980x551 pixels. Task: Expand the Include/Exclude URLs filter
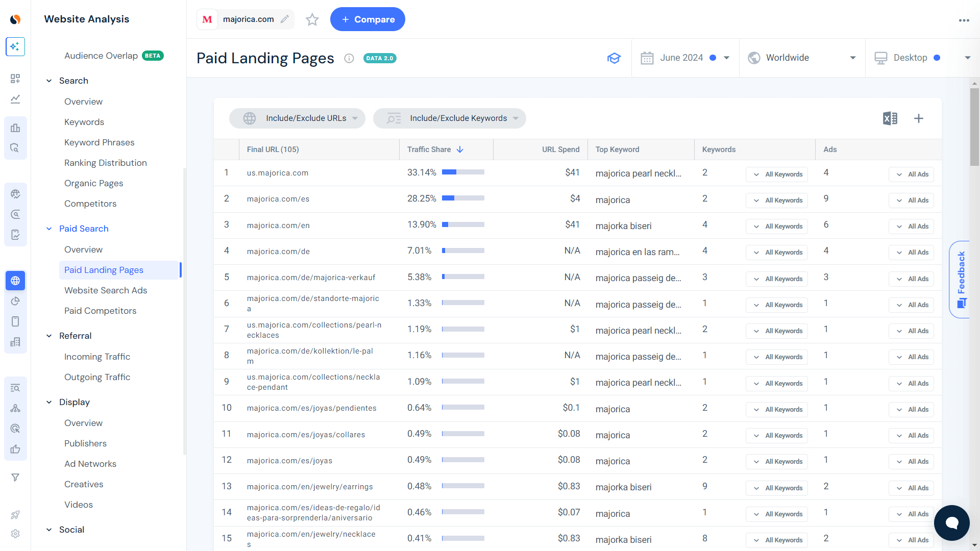[x=298, y=118]
